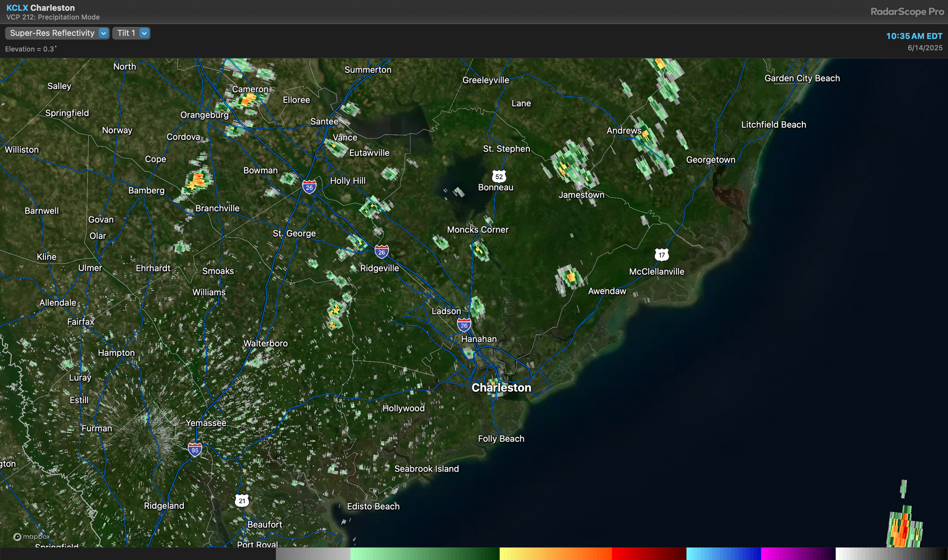Click the VCP 212 Precipitation Mode label
948x560 pixels.
[x=53, y=17]
